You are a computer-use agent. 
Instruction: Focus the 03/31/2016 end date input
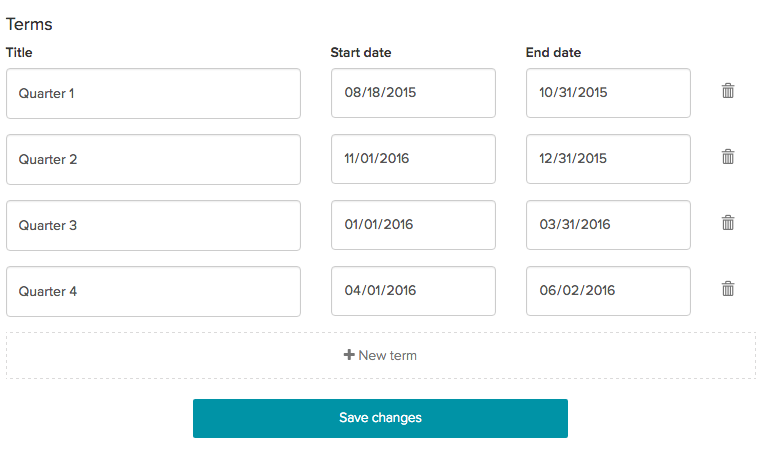tap(609, 225)
